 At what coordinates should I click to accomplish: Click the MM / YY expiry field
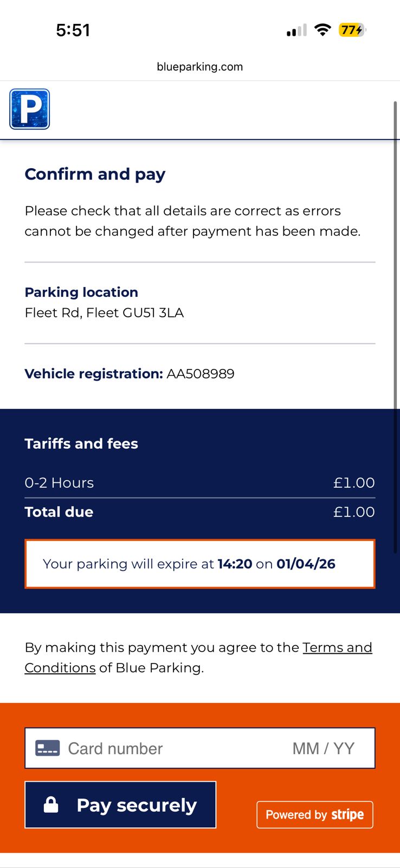pyautogui.click(x=323, y=748)
